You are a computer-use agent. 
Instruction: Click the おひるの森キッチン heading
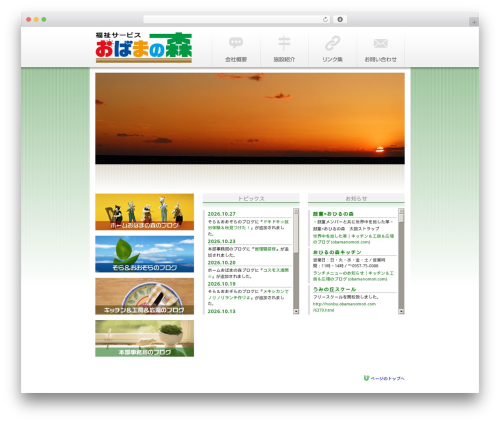pyautogui.click(x=337, y=252)
